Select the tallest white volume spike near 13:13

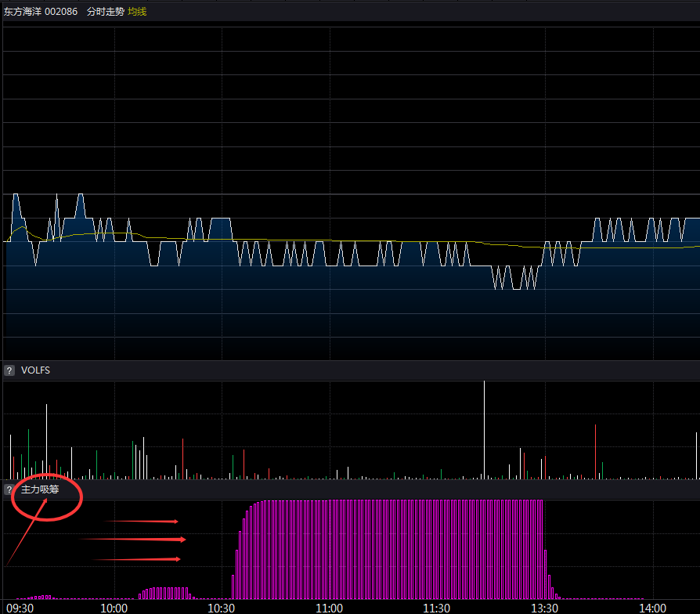coord(484,430)
